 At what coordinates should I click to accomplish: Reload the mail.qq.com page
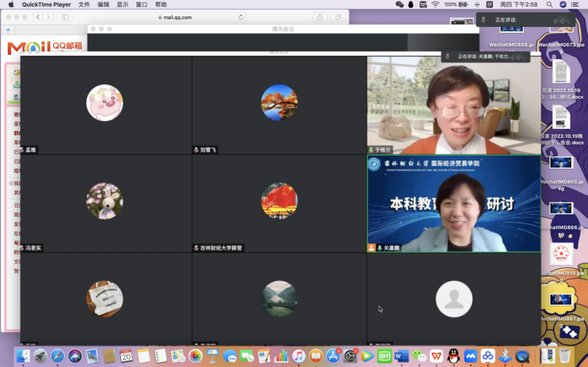241,17
